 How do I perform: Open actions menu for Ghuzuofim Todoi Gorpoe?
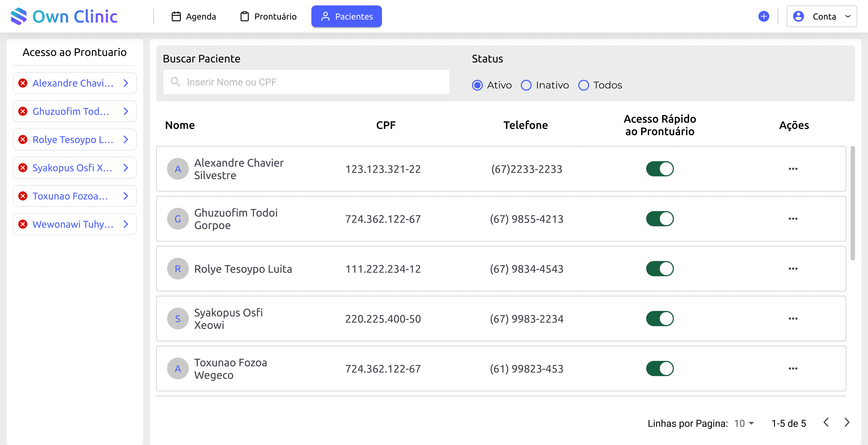(794, 219)
